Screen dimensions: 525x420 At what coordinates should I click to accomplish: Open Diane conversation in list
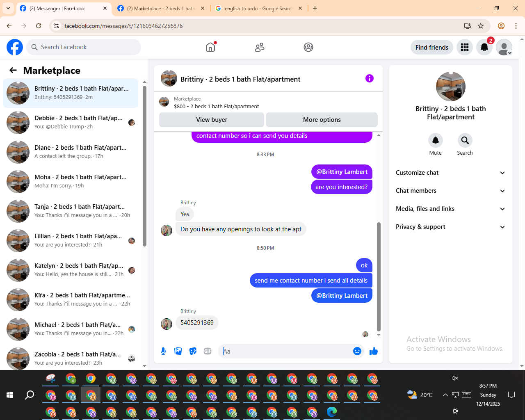tap(71, 152)
